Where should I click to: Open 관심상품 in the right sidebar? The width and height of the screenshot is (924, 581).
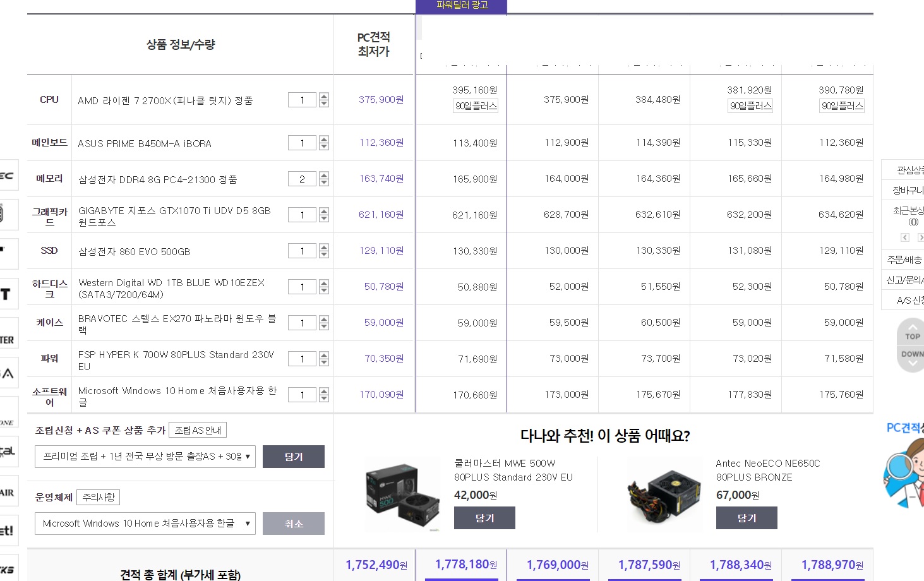point(909,170)
